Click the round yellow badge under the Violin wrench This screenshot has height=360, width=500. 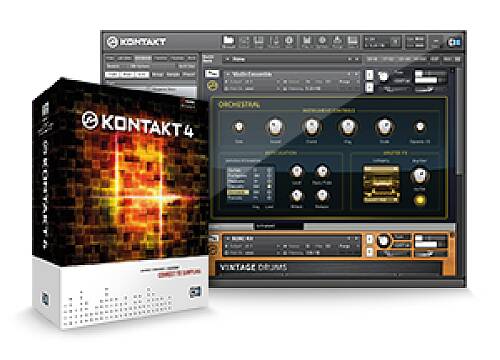click(212, 86)
